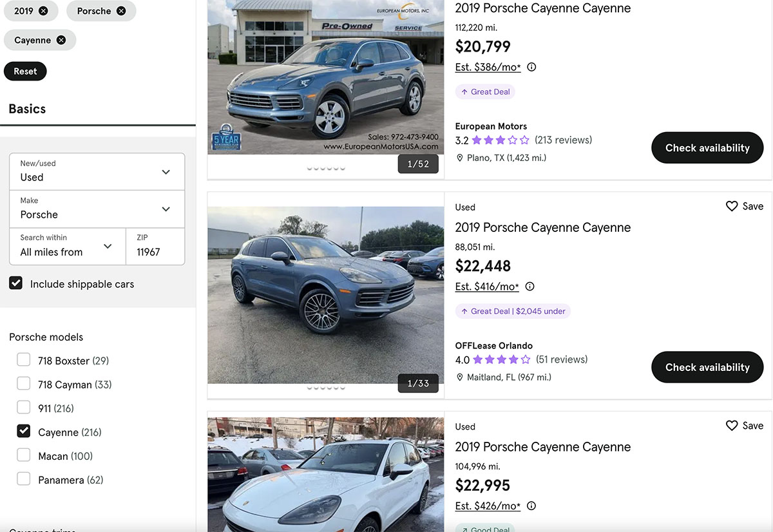Expand the Search within distance dropdown
Viewport: 773px width, 532px height.
[x=67, y=246]
